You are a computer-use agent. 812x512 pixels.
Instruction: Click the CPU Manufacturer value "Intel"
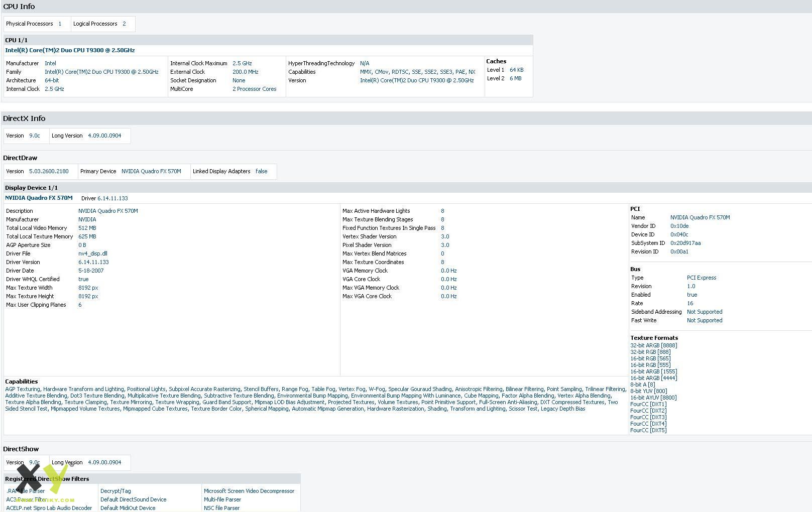(x=50, y=63)
